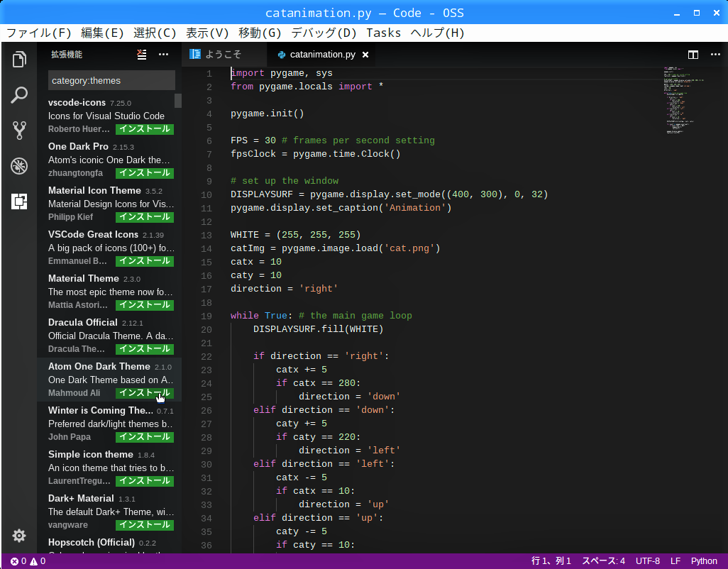The height and width of the screenshot is (569, 728).
Task: Install the Simple icon theme extension
Action: click(x=145, y=481)
